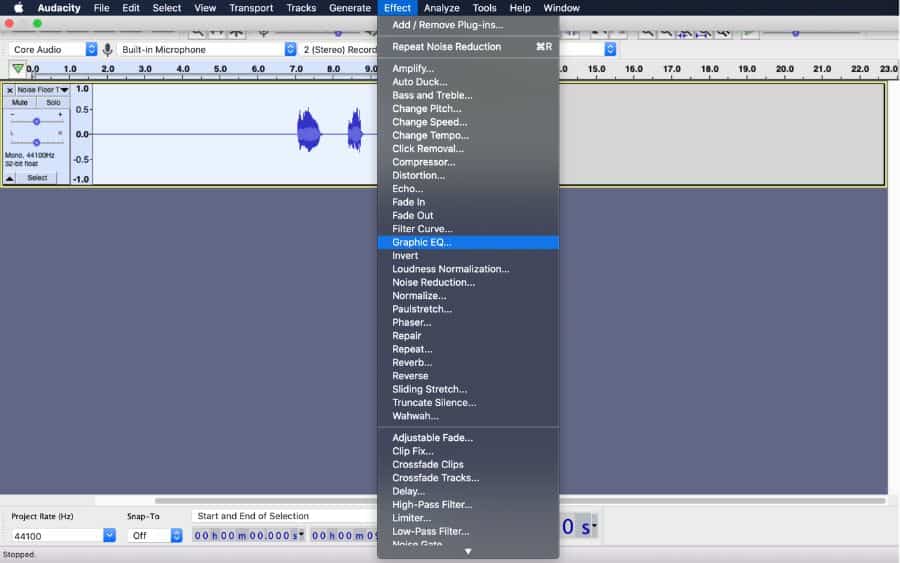Adjust the track pan slider
This screenshot has height=563, width=900.
coord(36,142)
